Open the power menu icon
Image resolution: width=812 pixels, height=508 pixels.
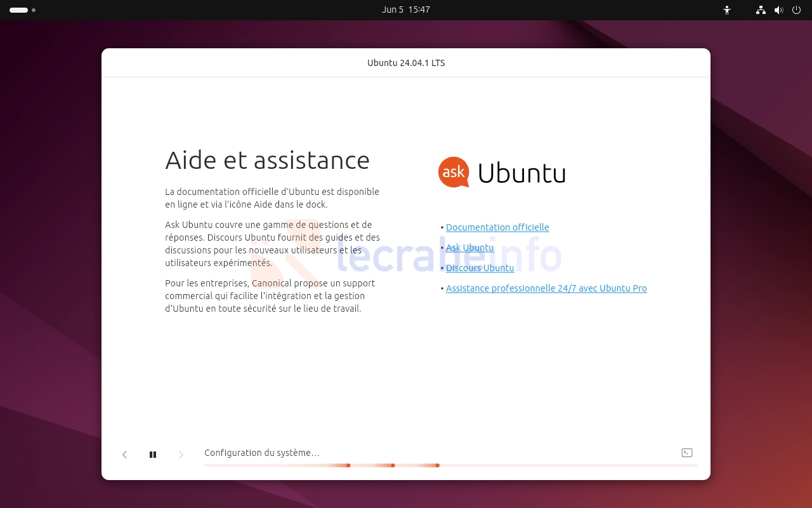[x=797, y=10]
